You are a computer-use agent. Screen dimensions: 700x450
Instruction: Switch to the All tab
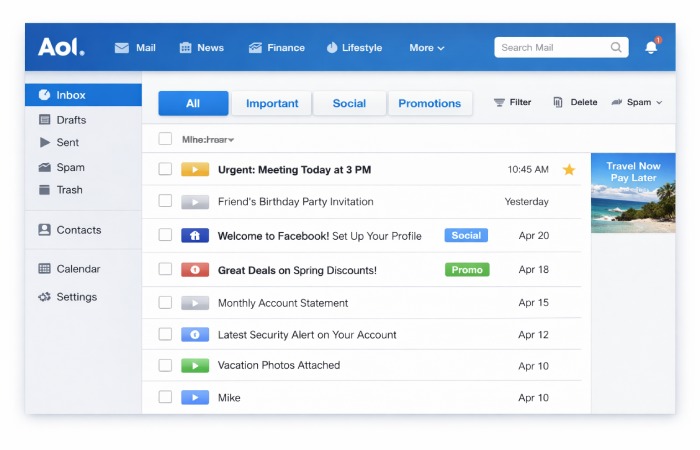[x=193, y=103]
